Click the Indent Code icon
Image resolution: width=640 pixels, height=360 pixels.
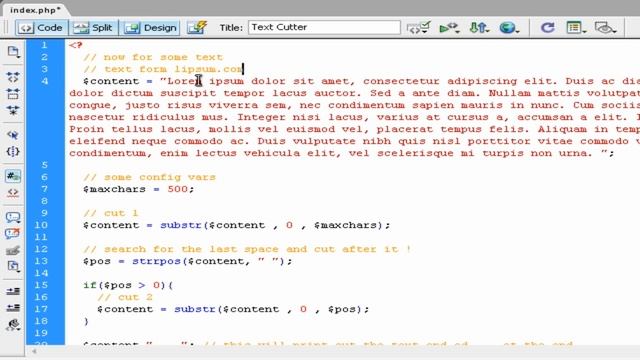13,291
